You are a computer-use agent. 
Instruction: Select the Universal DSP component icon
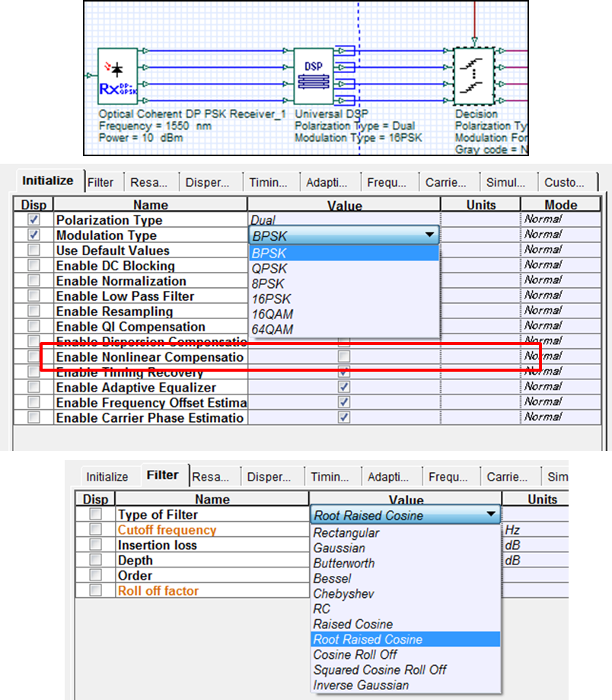pyautogui.click(x=312, y=76)
